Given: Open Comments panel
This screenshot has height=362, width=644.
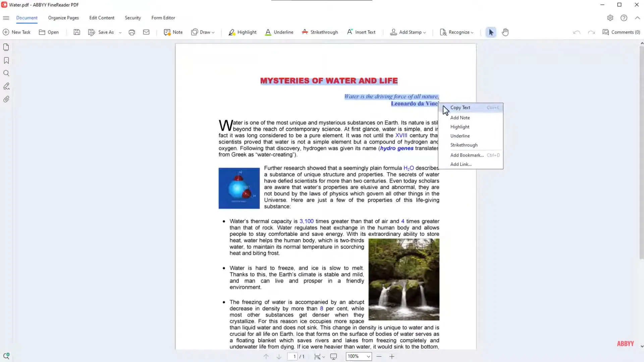Looking at the screenshot, I should pyautogui.click(x=621, y=32).
